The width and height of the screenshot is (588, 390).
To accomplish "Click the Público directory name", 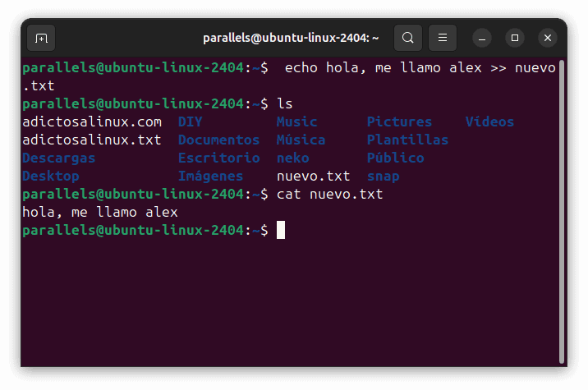I will pyautogui.click(x=395, y=158).
